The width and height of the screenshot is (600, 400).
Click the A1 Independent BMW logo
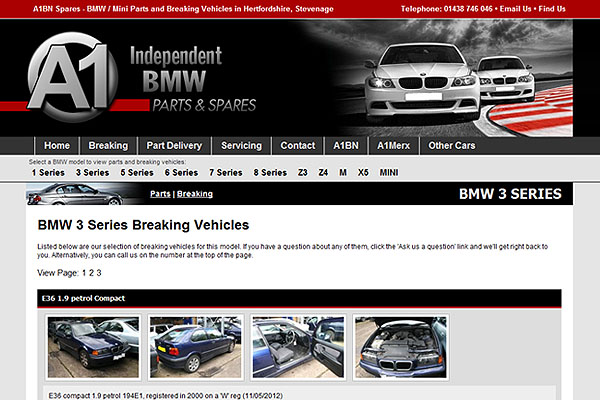point(142,78)
